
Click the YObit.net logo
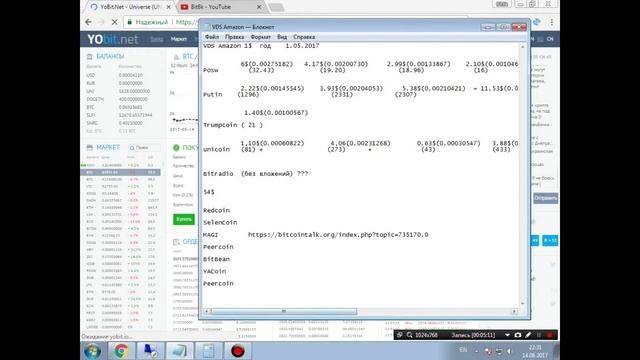point(113,39)
